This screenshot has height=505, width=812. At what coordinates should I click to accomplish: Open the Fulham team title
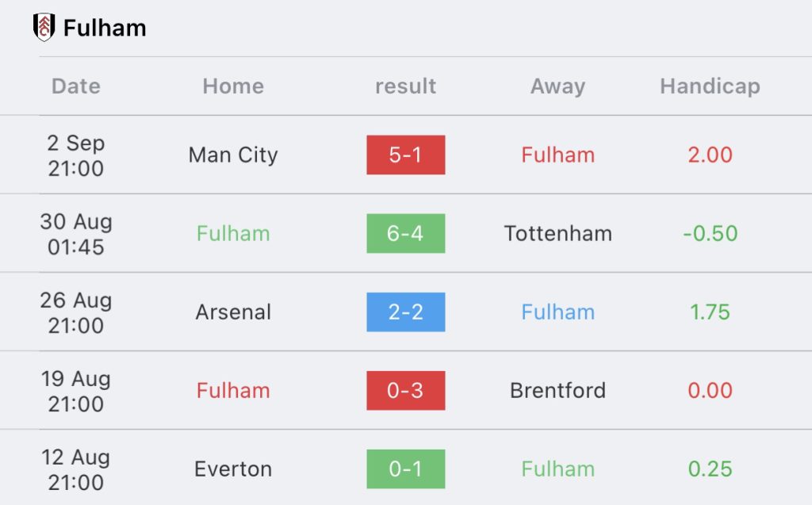coord(105,28)
